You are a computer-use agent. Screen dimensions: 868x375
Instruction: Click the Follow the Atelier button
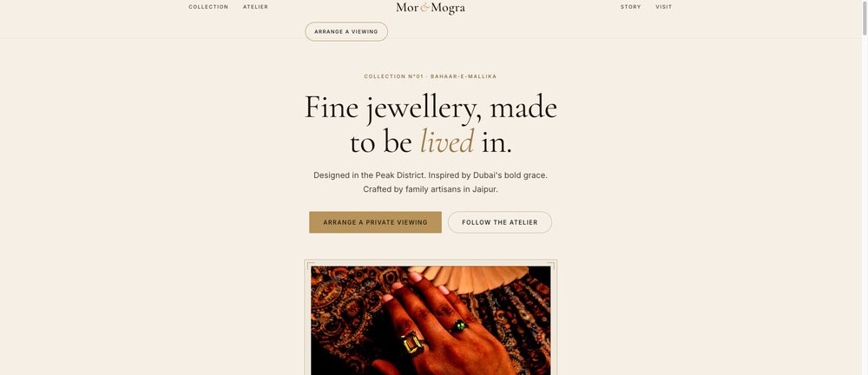(x=500, y=222)
